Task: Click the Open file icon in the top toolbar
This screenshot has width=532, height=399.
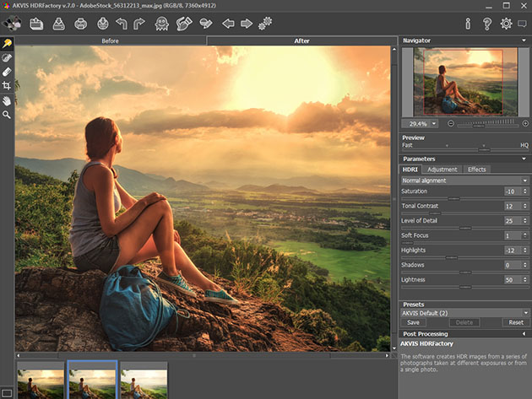Action: point(36,24)
